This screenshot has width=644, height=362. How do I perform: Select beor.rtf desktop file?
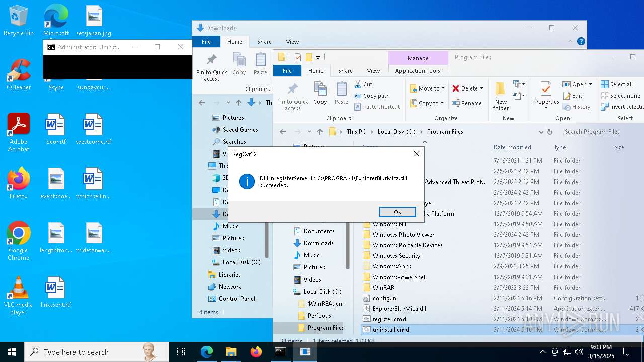(56, 129)
